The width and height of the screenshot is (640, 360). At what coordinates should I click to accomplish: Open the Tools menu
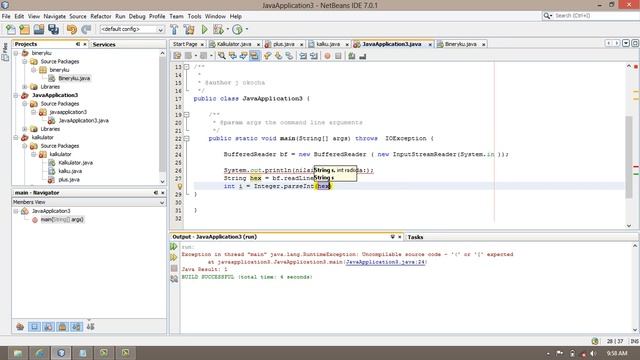194,16
